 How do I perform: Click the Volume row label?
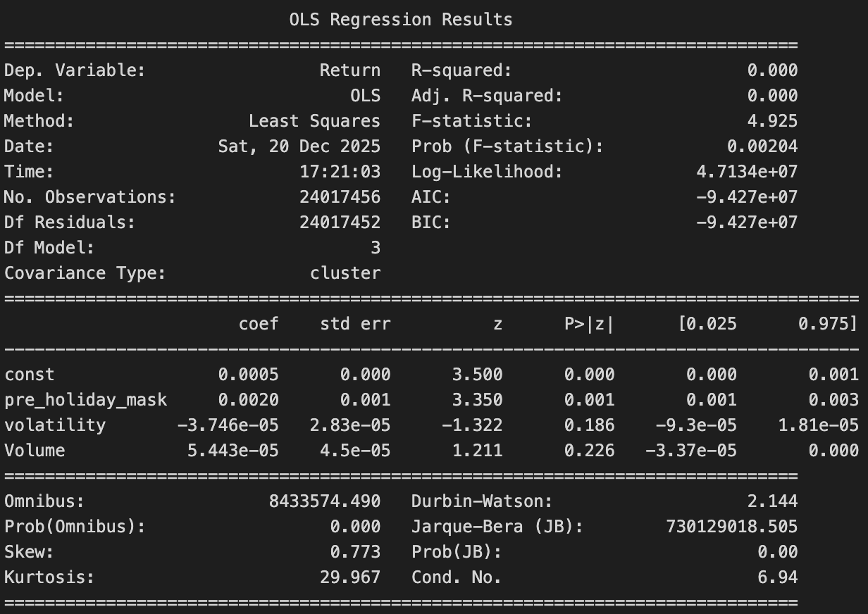[35, 451]
